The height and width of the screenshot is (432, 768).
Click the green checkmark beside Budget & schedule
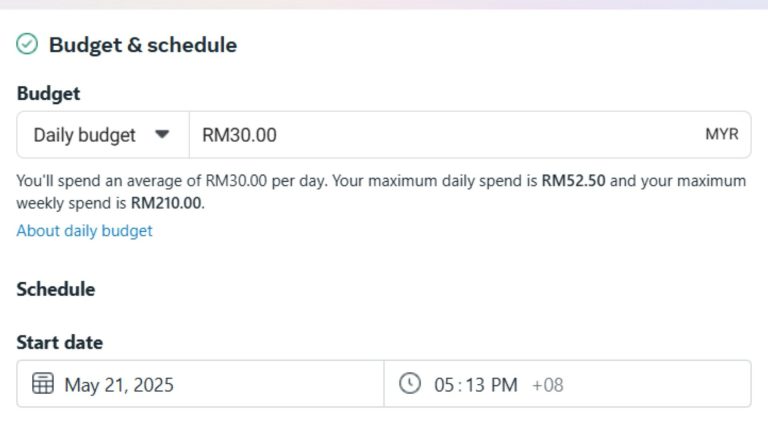tap(27, 44)
